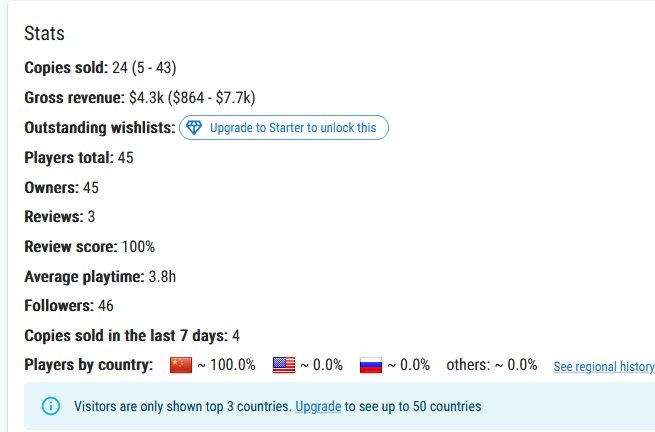This screenshot has height=432, width=655.
Task: Click the Gross revenue figure
Action: tap(192, 98)
